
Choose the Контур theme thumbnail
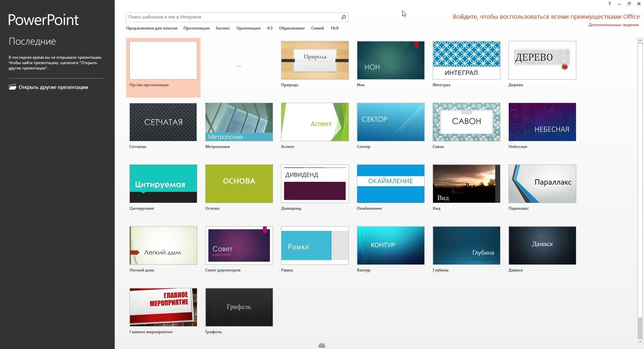coord(391,246)
